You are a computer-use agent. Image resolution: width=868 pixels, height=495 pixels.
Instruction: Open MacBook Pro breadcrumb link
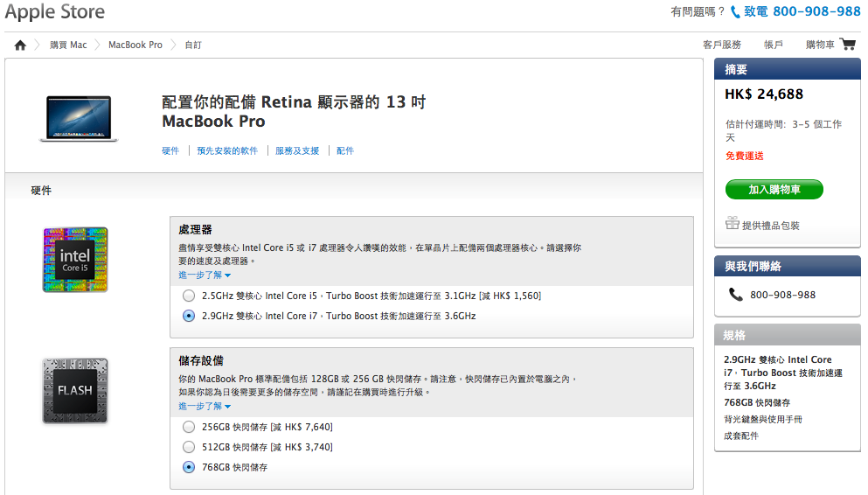(x=135, y=45)
